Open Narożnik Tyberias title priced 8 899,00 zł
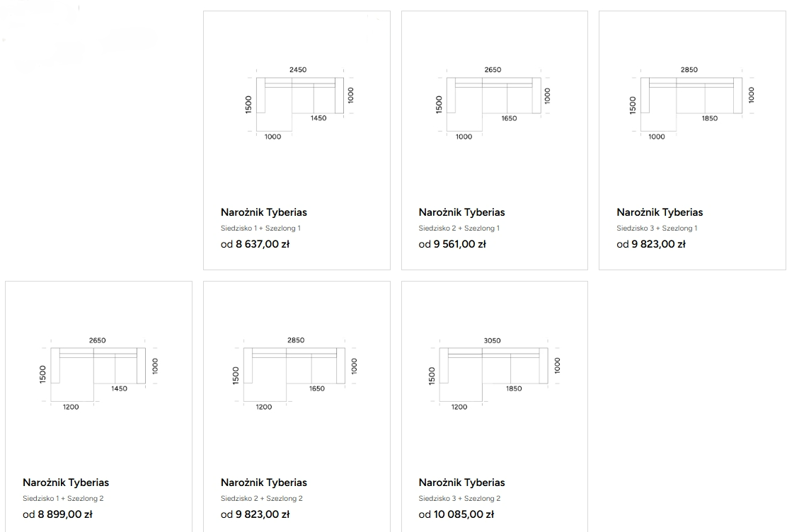 66,482
